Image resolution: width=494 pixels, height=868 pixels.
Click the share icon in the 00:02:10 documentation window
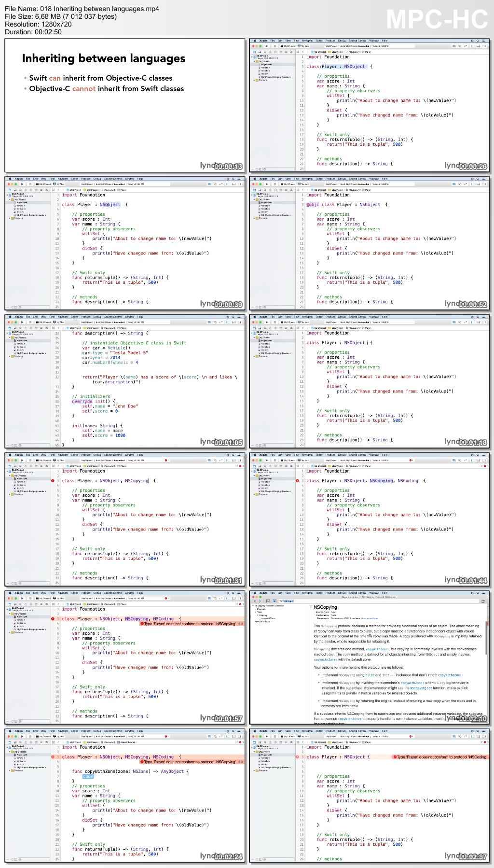[x=483, y=601]
